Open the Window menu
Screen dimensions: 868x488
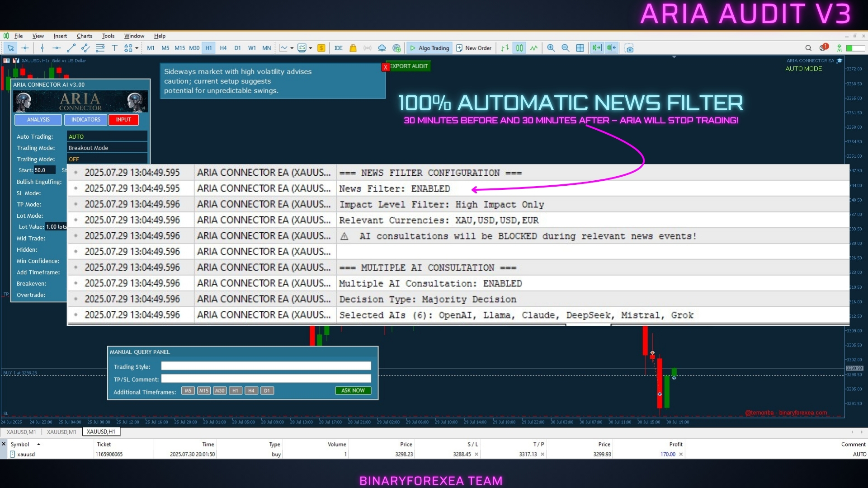[x=134, y=36]
